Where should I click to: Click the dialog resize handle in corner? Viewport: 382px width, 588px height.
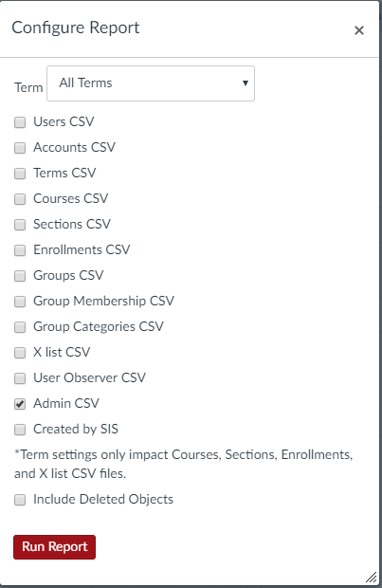tap(372, 578)
